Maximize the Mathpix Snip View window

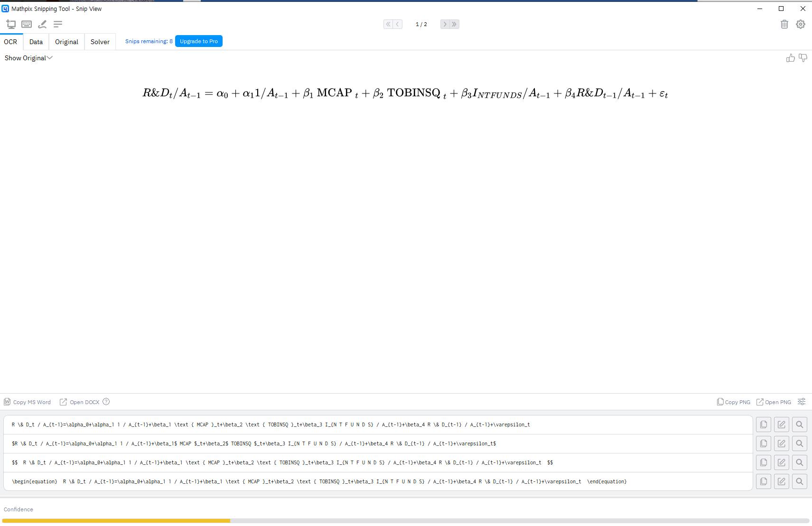[x=781, y=9]
